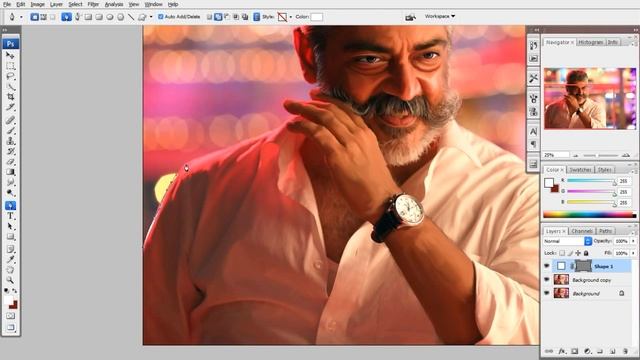Select the Notes tool

[x=10, y=249]
